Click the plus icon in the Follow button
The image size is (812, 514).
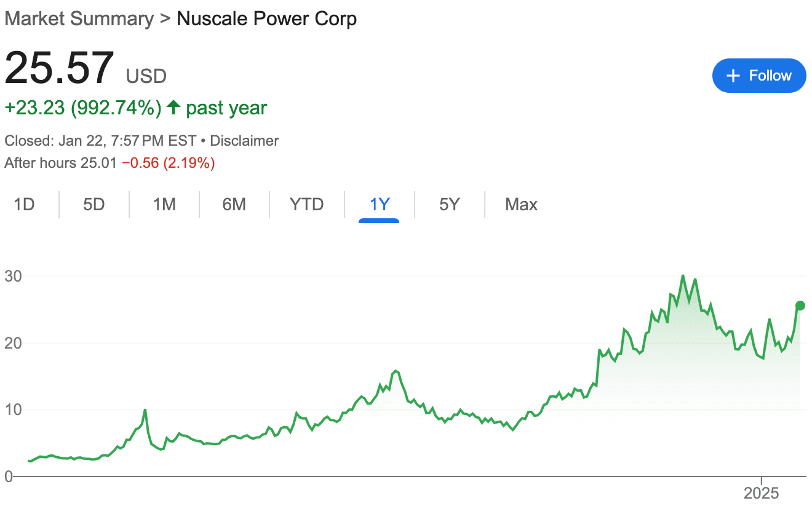coord(733,76)
